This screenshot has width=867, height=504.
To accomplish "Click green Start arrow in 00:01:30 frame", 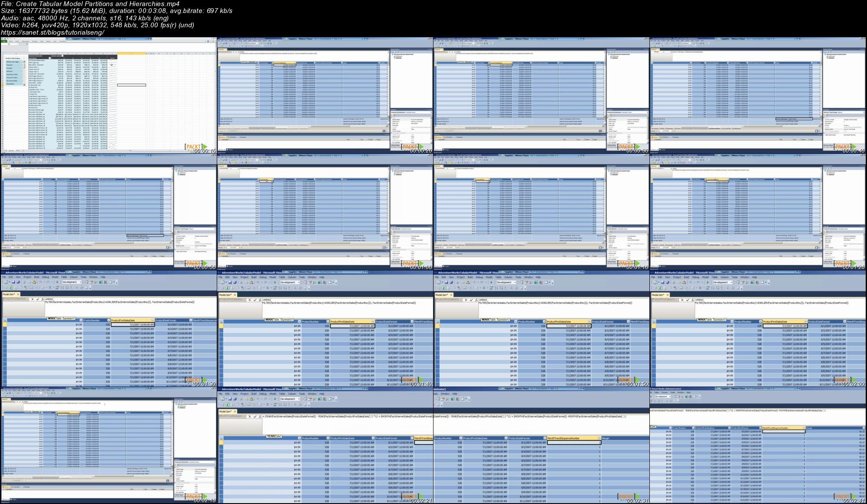I will tap(57, 282).
